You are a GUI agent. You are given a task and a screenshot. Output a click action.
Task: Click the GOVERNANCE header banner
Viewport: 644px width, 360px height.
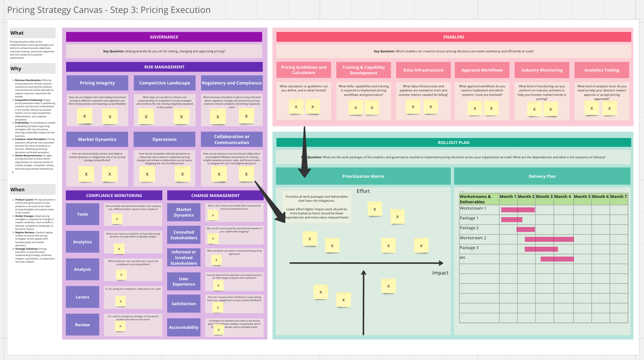pos(164,37)
